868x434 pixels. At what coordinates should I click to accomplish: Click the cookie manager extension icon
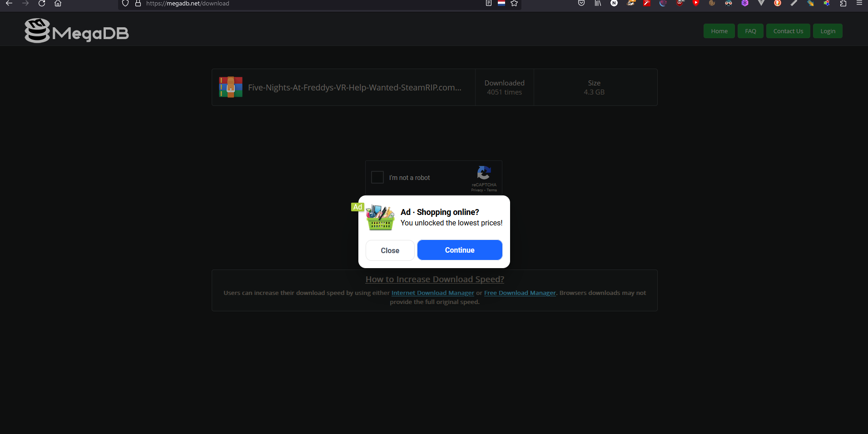712,4
